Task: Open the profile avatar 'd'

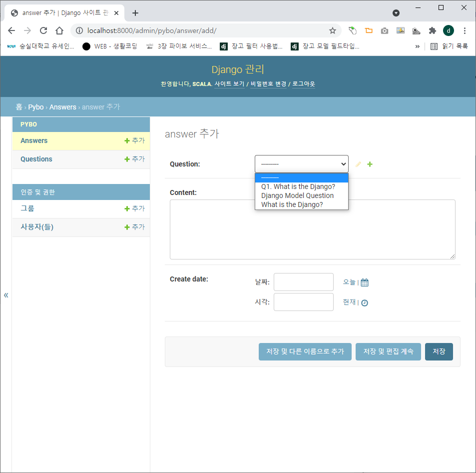Action: pos(449,30)
